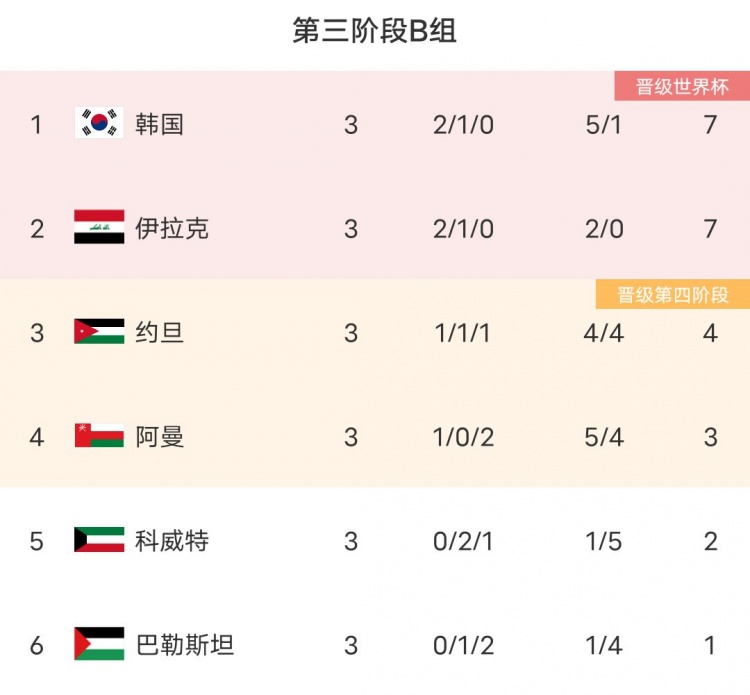Screen dimensions: 750x695
Task: Click the Iraq flag icon
Action: 99,227
